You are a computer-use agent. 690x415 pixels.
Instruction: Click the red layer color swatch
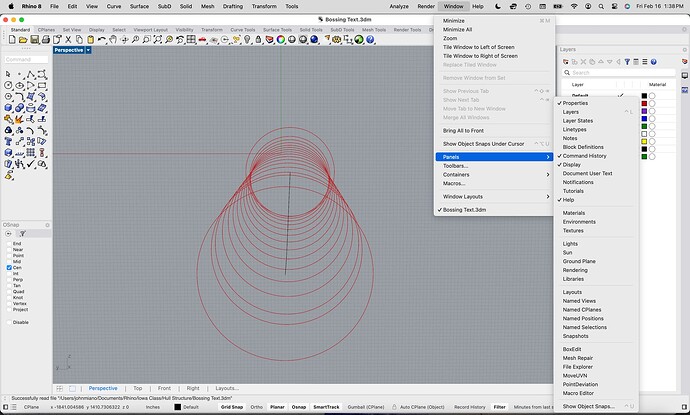(644, 103)
